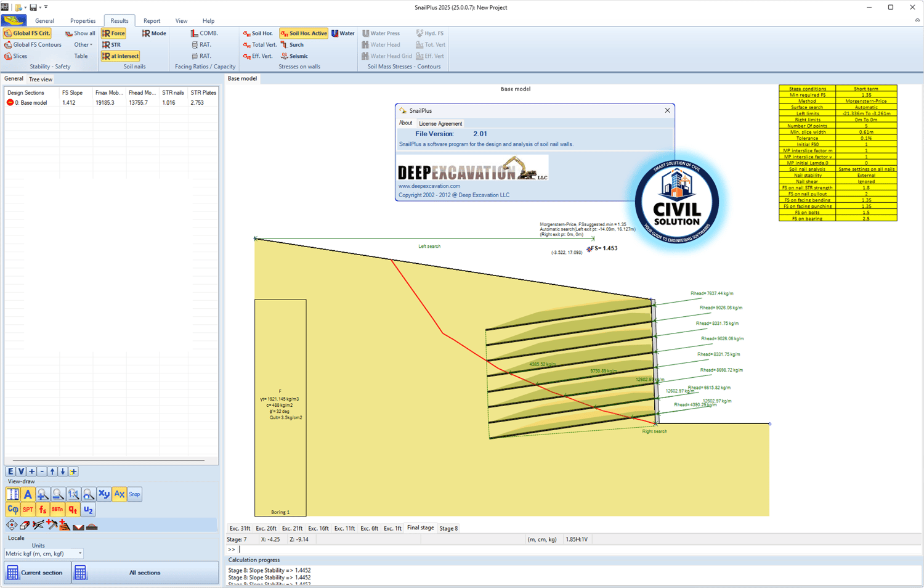
Task: Move section down with the down arrow
Action: point(63,472)
